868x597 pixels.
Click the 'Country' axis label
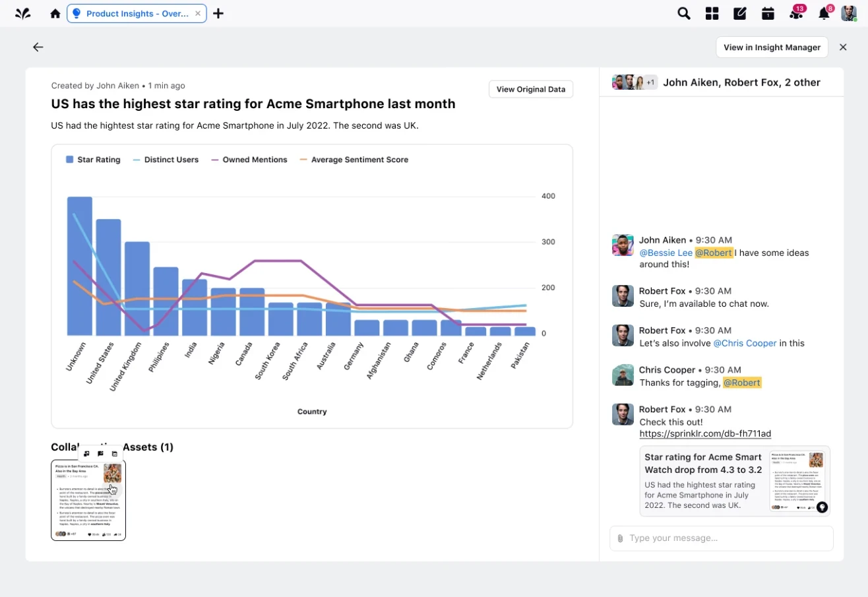tap(312, 412)
